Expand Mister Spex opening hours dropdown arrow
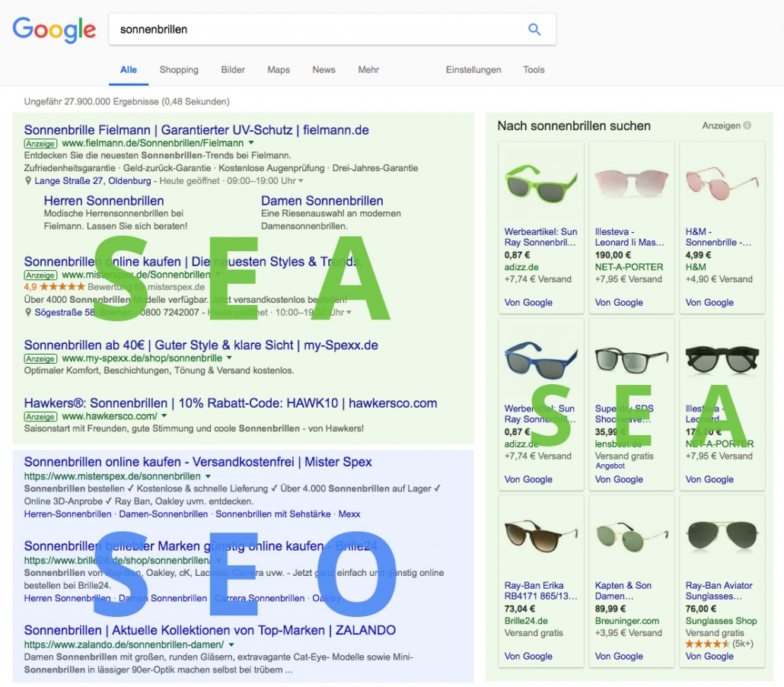The height and width of the screenshot is (687, 784). point(349,312)
